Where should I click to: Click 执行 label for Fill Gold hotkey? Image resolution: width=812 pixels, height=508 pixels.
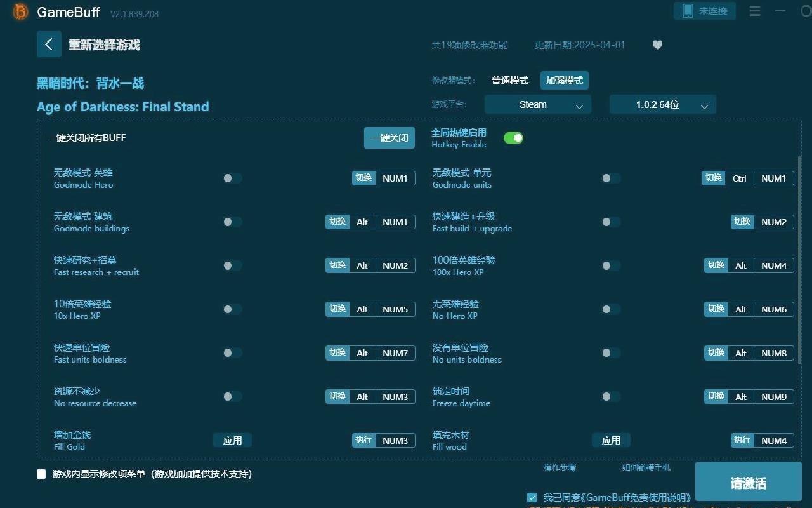coord(364,440)
